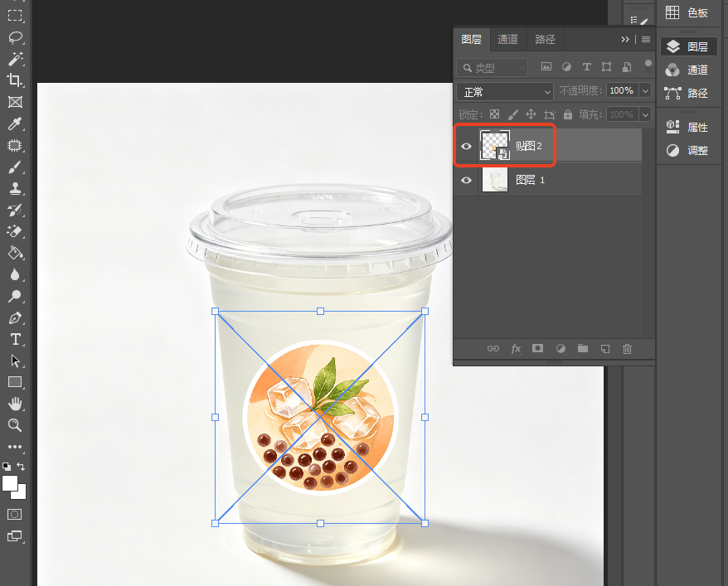Switch to the 通道 tab
728x586 pixels.
(508, 40)
